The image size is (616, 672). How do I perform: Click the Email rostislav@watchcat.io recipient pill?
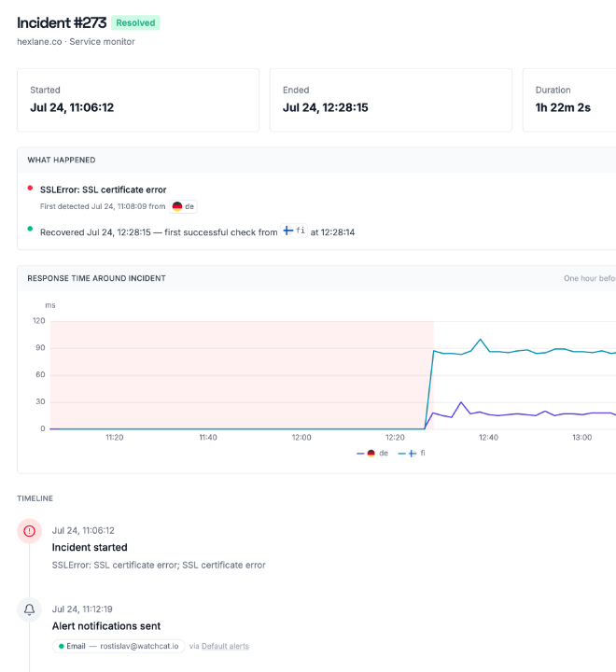(119, 646)
